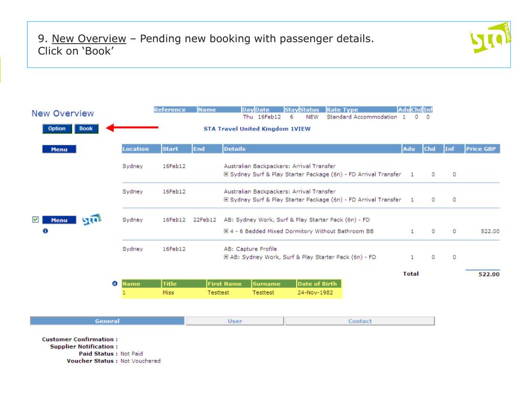Expand AB: Sydney Work, Surf & Play row under Capture Profile
This screenshot has height=399, width=532.
226,257
